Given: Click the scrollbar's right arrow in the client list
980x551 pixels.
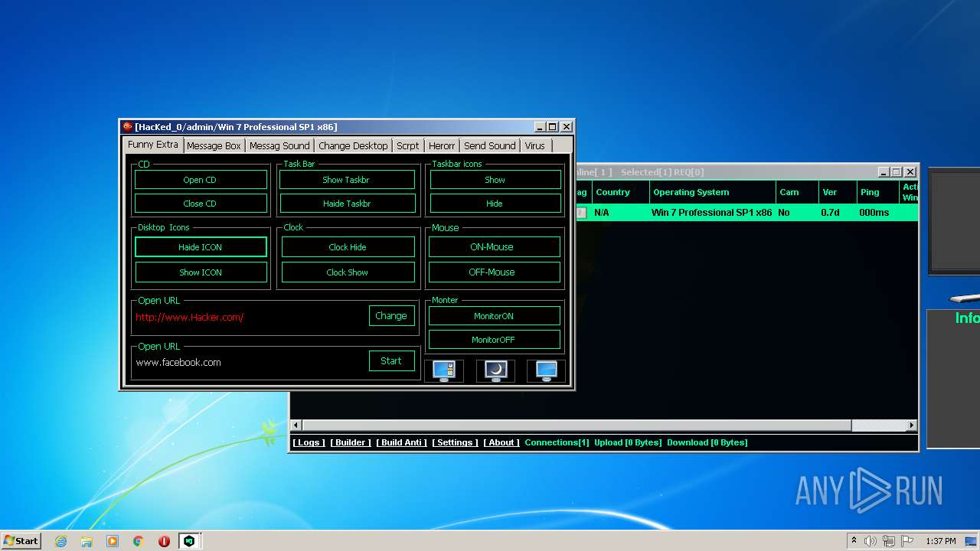Looking at the screenshot, I should tap(912, 425).
